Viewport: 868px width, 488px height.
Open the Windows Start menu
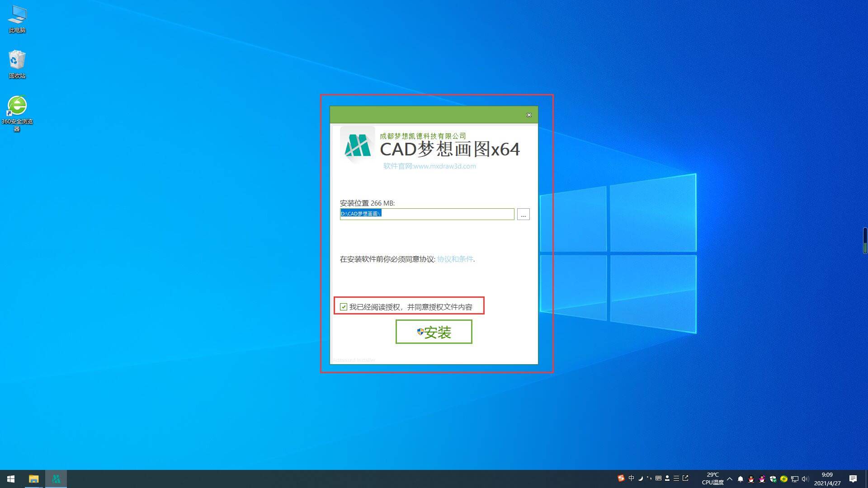[x=11, y=479]
